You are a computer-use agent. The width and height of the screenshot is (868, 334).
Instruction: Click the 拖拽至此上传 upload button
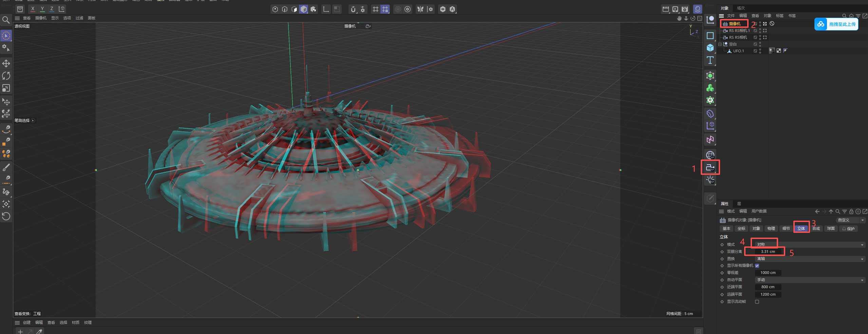coord(836,24)
